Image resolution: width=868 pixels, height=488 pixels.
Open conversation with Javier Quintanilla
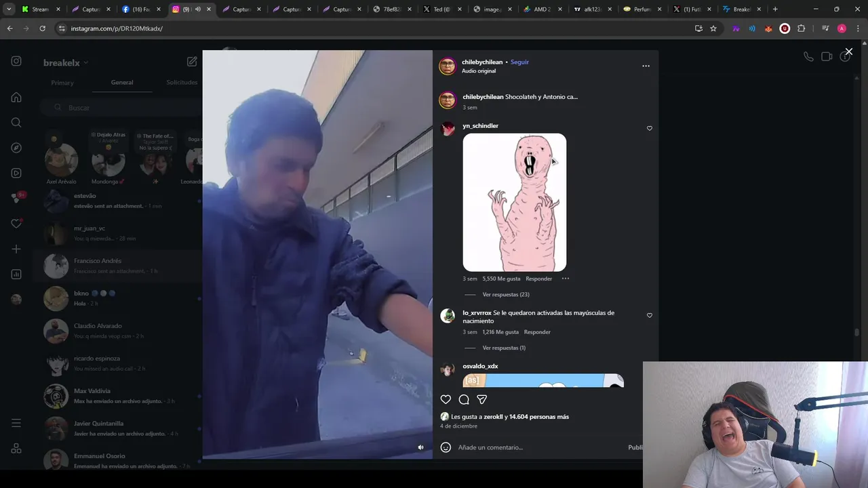coord(119,428)
